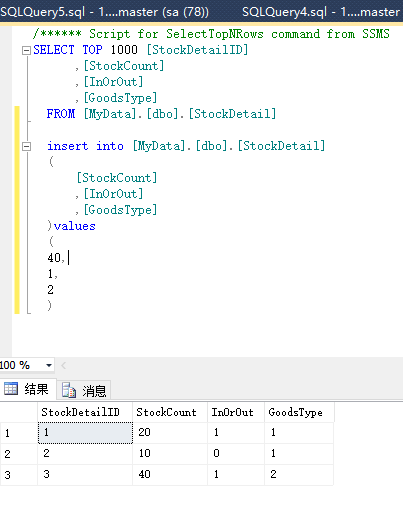
Task: Select the SQLQuery5.sql document tab
Action: [105, 12]
